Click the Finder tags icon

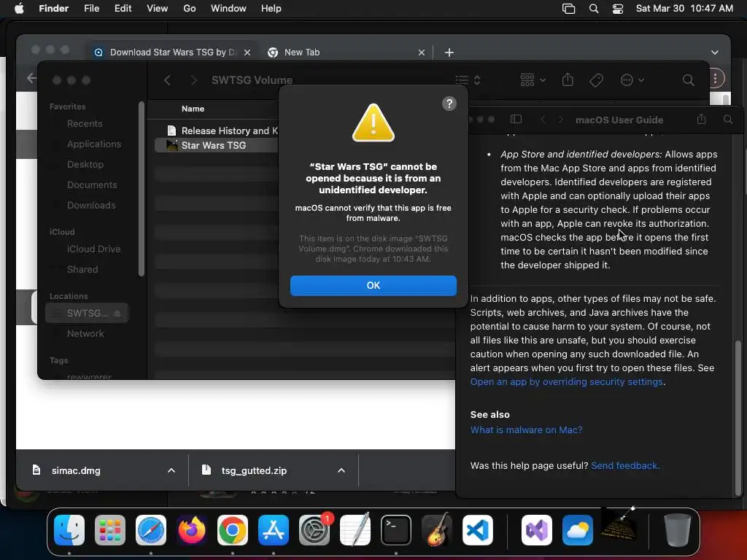tap(596, 80)
